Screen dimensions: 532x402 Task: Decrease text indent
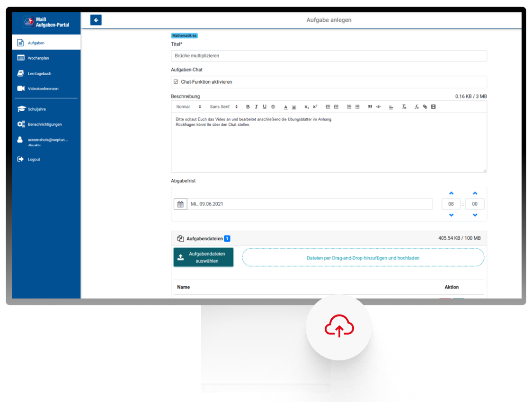328,107
